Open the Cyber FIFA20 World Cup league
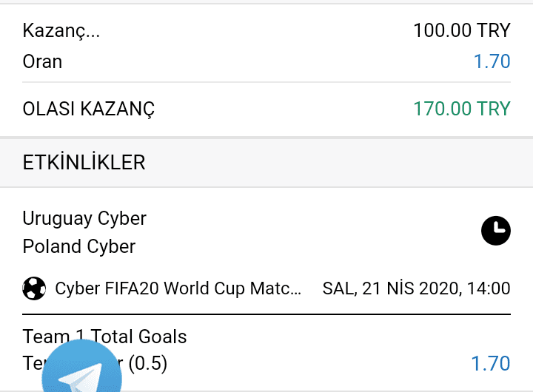Screen dimensions: 533x392 click(x=178, y=288)
